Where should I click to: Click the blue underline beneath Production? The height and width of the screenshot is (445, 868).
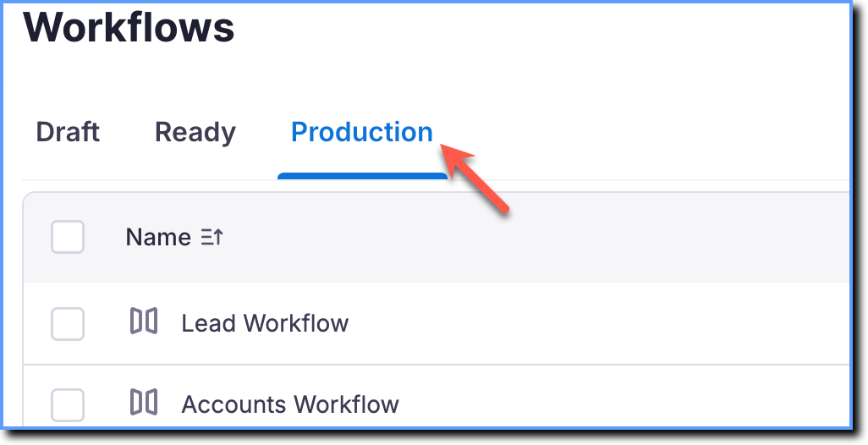[362, 176]
